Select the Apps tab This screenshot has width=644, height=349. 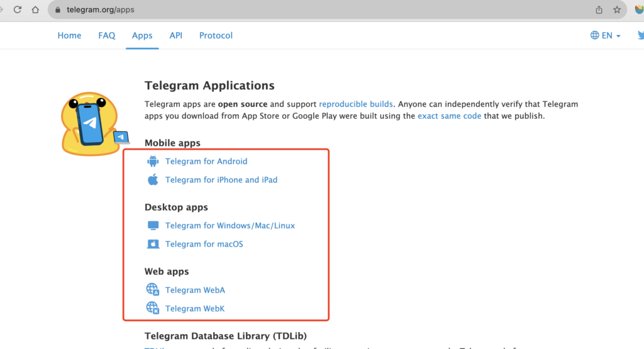click(x=142, y=35)
